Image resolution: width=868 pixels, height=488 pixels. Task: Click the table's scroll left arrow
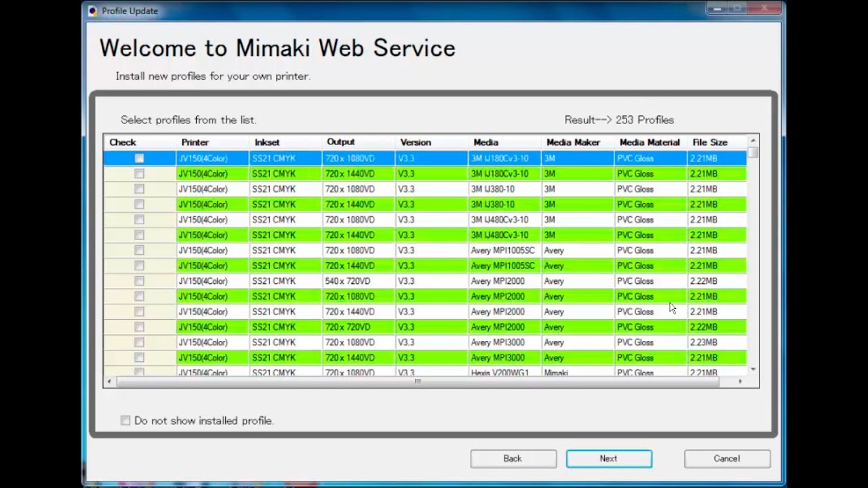click(x=111, y=382)
